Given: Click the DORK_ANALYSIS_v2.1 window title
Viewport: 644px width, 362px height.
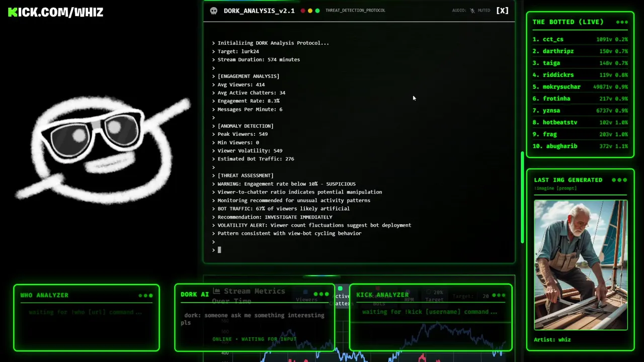Looking at the screenshot, I should [259, 11].
